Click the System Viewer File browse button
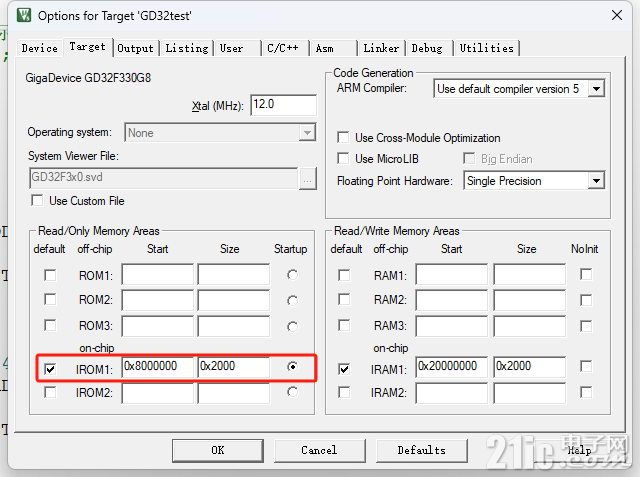This screenshot has height=477, width=640. pos(308,178)
